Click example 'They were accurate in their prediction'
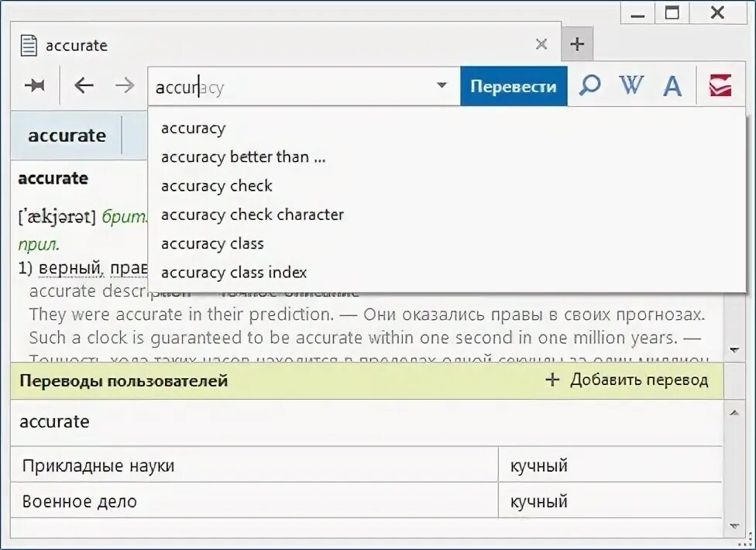The width and height of the screenshot is (756, 550). point(181,315)
